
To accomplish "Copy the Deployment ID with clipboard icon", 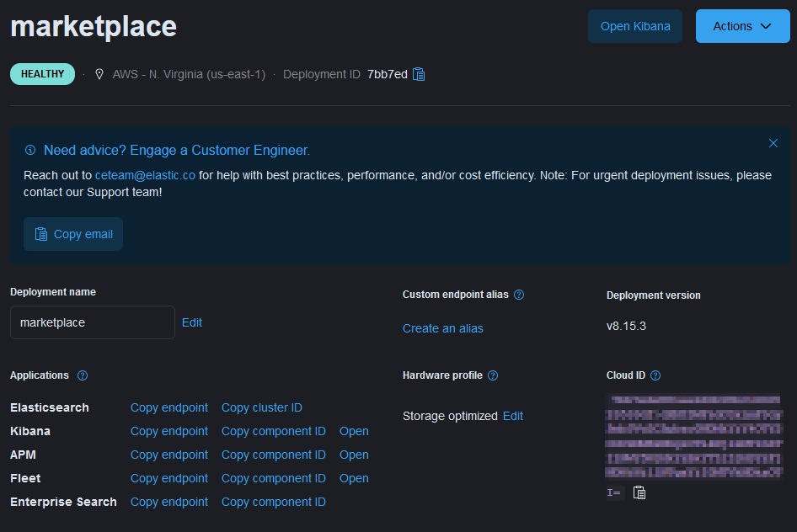I will [419, 74].
